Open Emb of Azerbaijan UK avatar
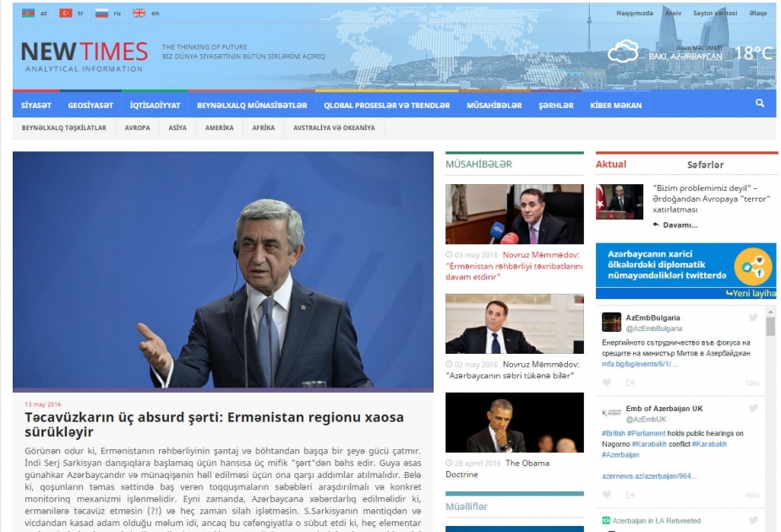The image size is (781, 532). pyautogui.click(x=612, y=413)
